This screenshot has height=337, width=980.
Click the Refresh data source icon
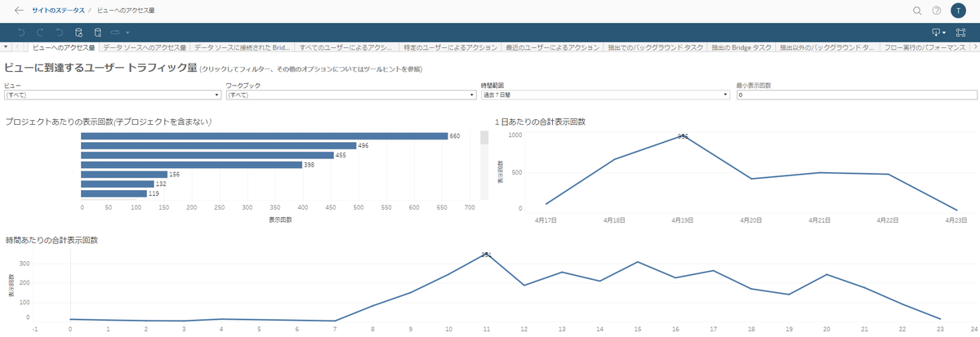78,33
